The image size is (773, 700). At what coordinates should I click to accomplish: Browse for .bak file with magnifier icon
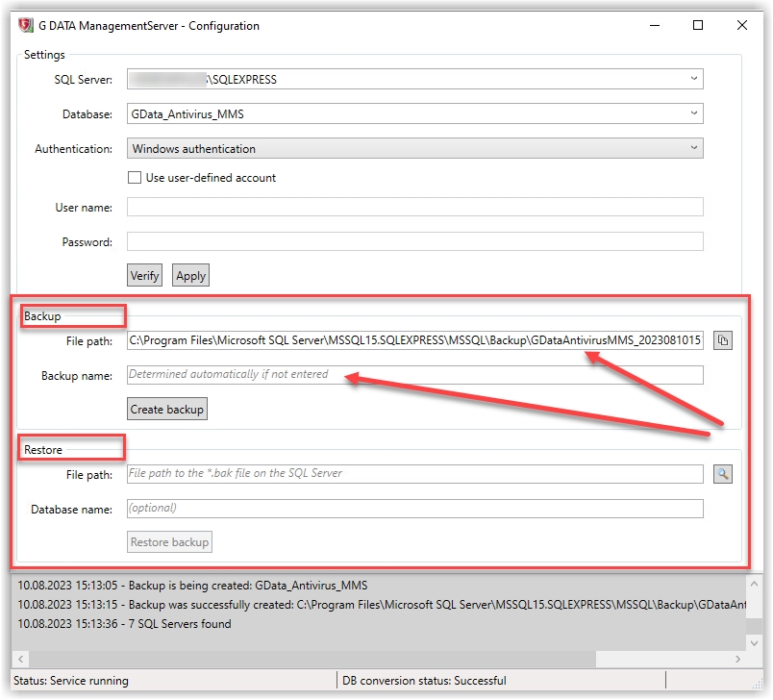(723, 474)
